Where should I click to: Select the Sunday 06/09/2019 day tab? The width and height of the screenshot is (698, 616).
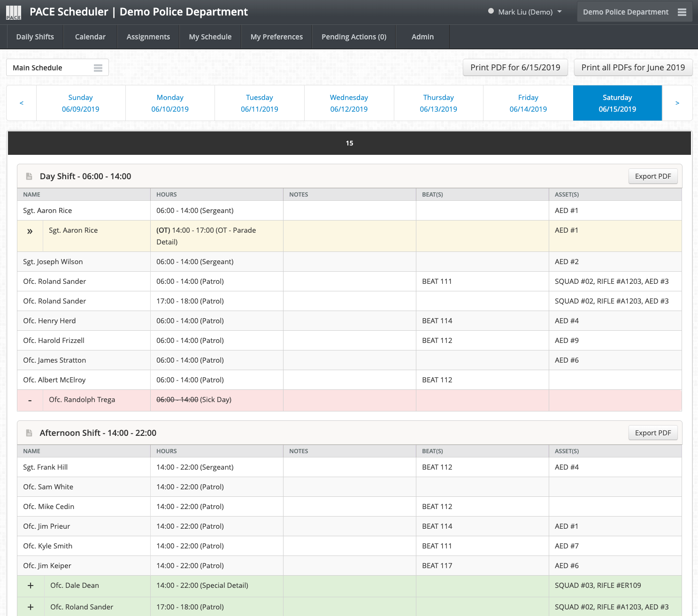click(81, 103)
